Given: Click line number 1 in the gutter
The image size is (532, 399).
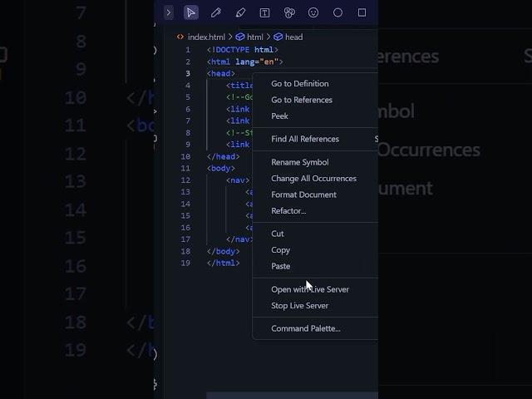Looking at the screenshot, I should pos(188,50).
